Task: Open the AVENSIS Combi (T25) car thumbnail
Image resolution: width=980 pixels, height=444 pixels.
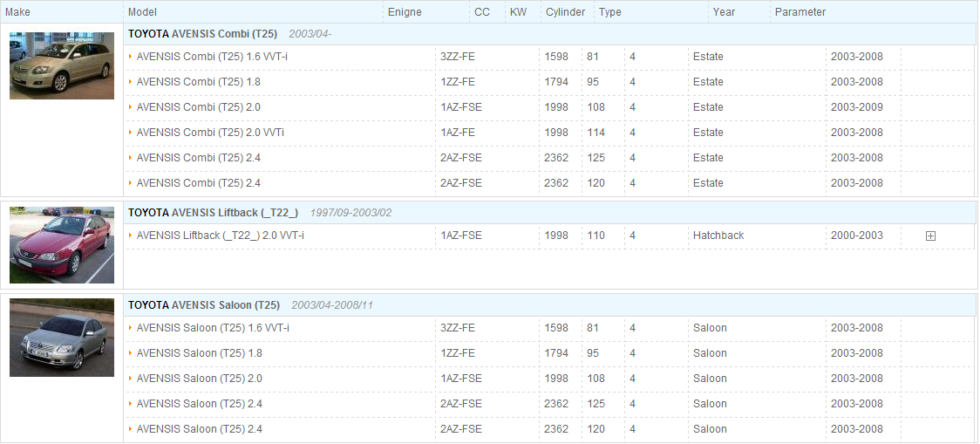Action: [62, 65]
